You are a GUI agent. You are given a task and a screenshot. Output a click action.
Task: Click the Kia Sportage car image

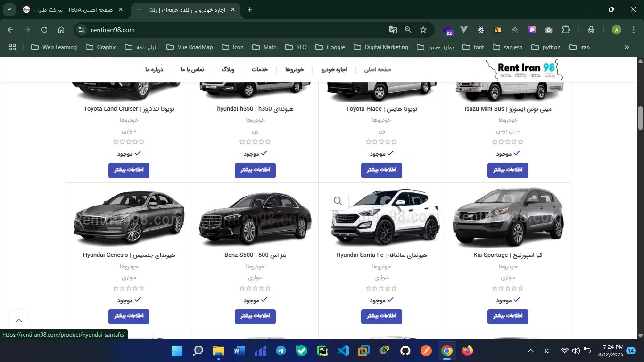pyautogui.click(x=508, y=217)
